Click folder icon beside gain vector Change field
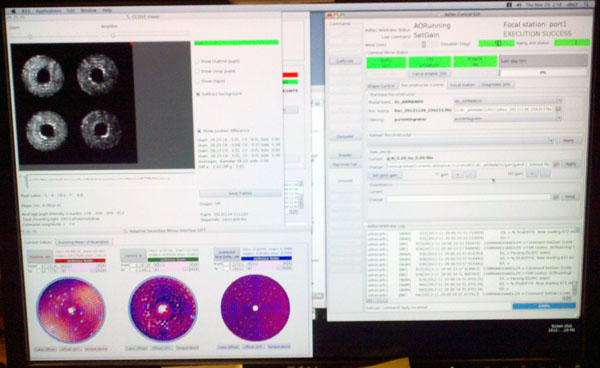The image size is (600, 368). coord(556,164)
